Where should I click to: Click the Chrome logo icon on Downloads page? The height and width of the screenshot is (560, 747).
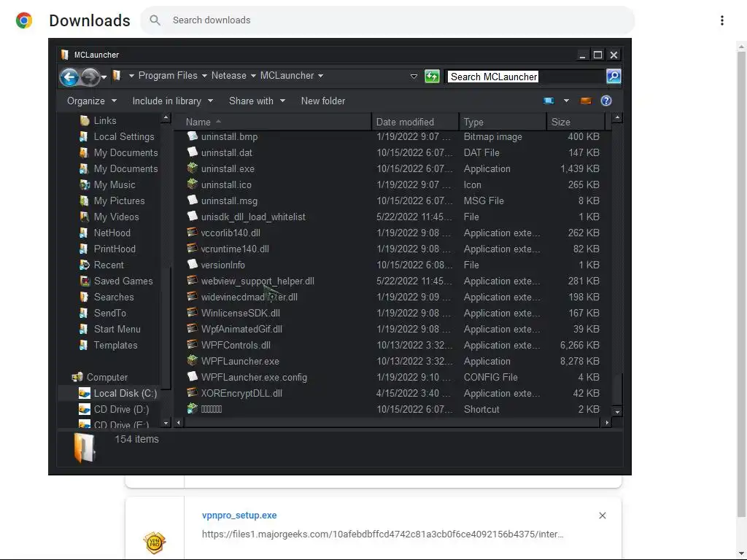tap(24, 20)
